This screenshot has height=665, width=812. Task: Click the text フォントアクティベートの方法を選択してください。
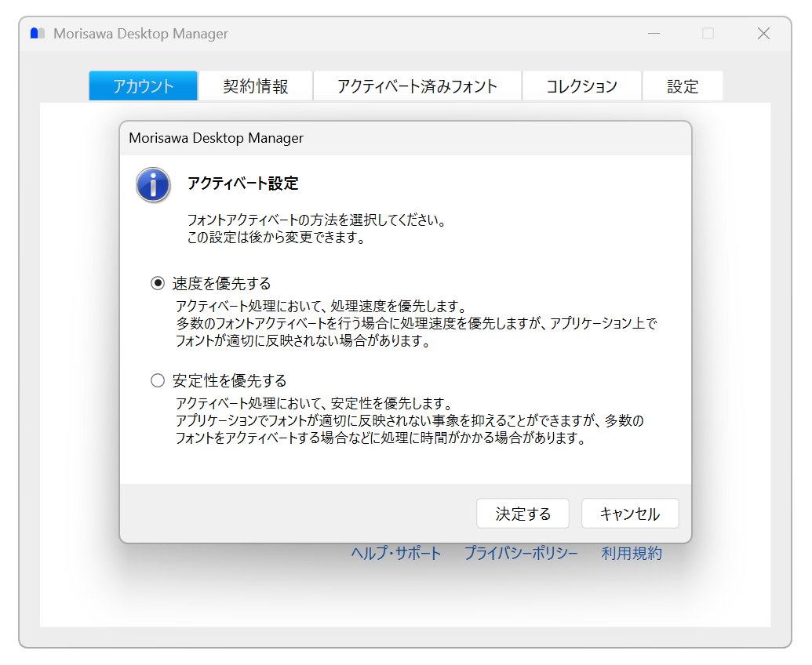(x=317, y=220)
